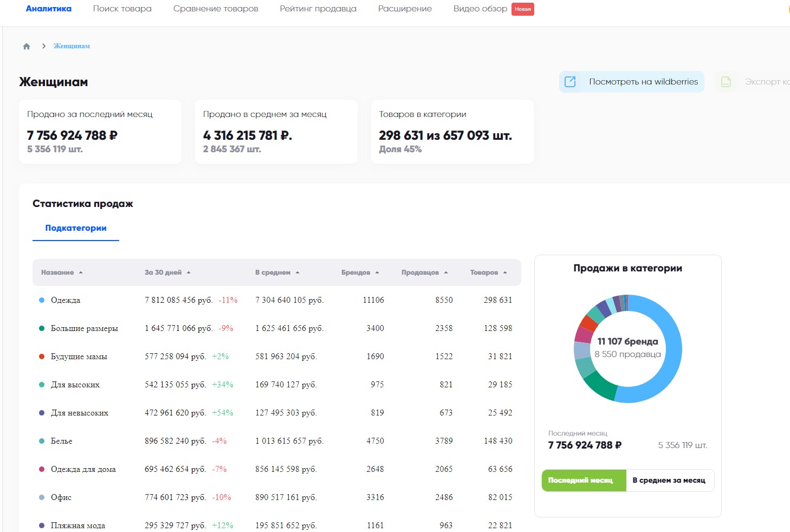The width and height of the screenshot is (790, 532).
Task: Click Доля 45% text
Action: pos(400,149)
